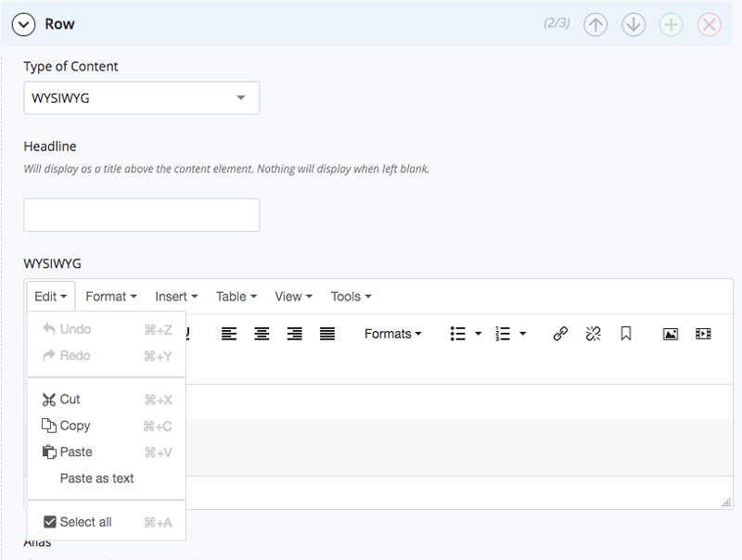Justify the text

pyautogui.click(x=327, y=334)
